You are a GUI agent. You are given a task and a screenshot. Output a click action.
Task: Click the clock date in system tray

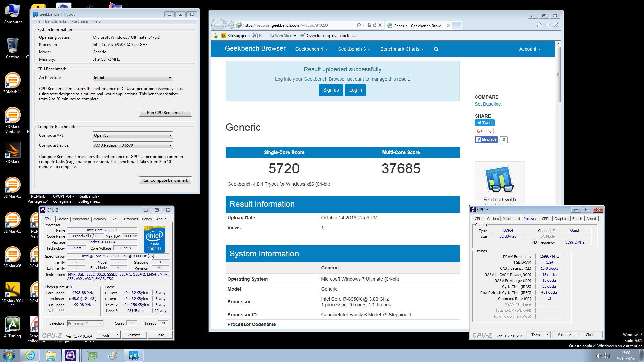click(x=625, y=356)
